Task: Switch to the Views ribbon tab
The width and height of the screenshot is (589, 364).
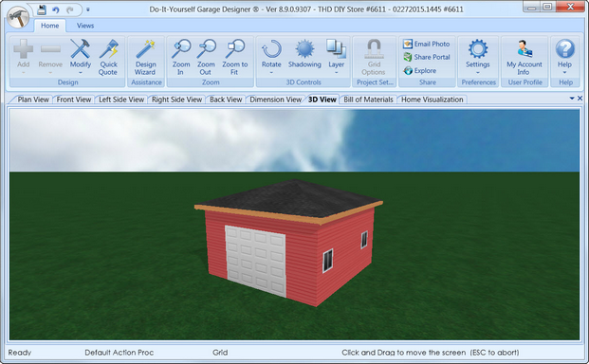Action: (x=85, y=26)
